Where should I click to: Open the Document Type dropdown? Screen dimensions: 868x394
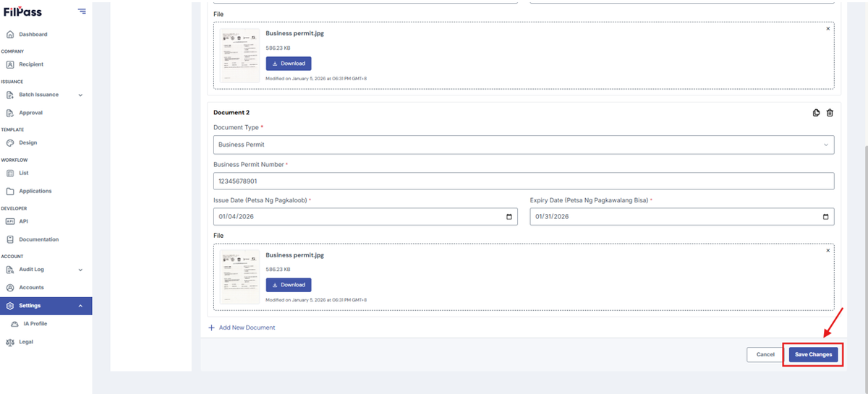click(524, 145)
